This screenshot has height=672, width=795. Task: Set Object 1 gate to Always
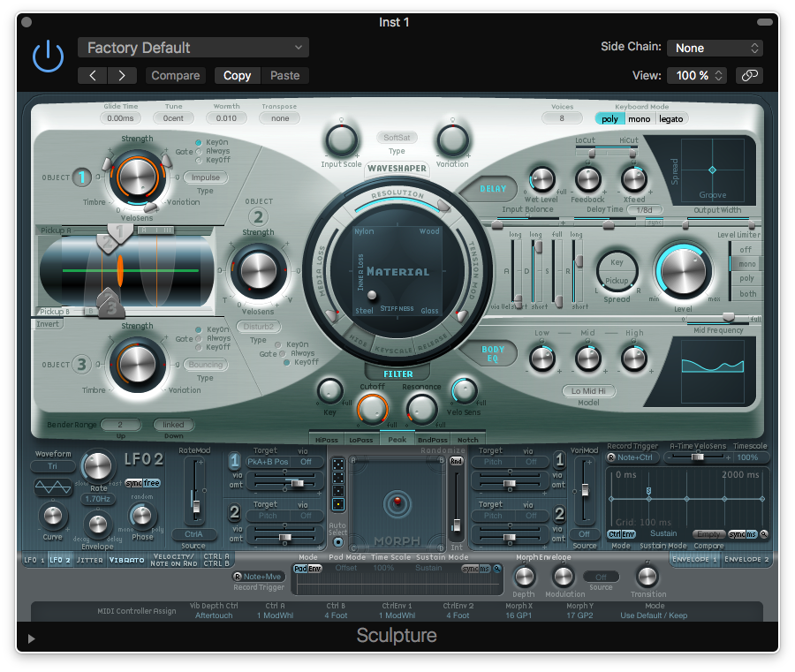(199, 151)
